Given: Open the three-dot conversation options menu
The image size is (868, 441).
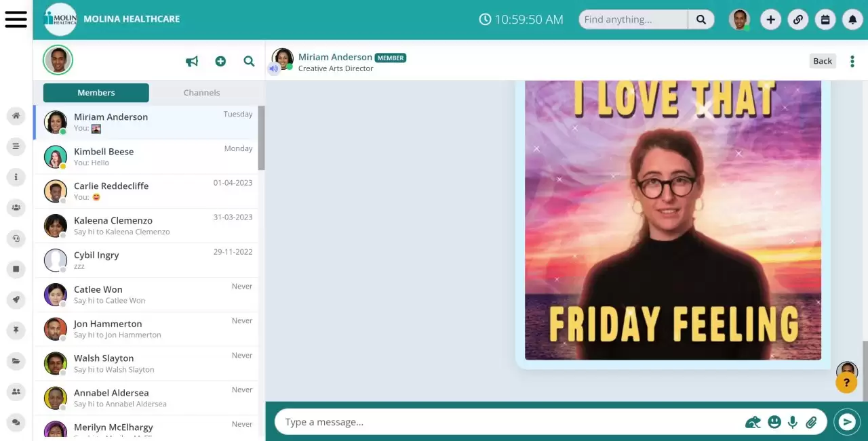Looking at the screenshot, I should pyautogui.click(x=852, y=61).
